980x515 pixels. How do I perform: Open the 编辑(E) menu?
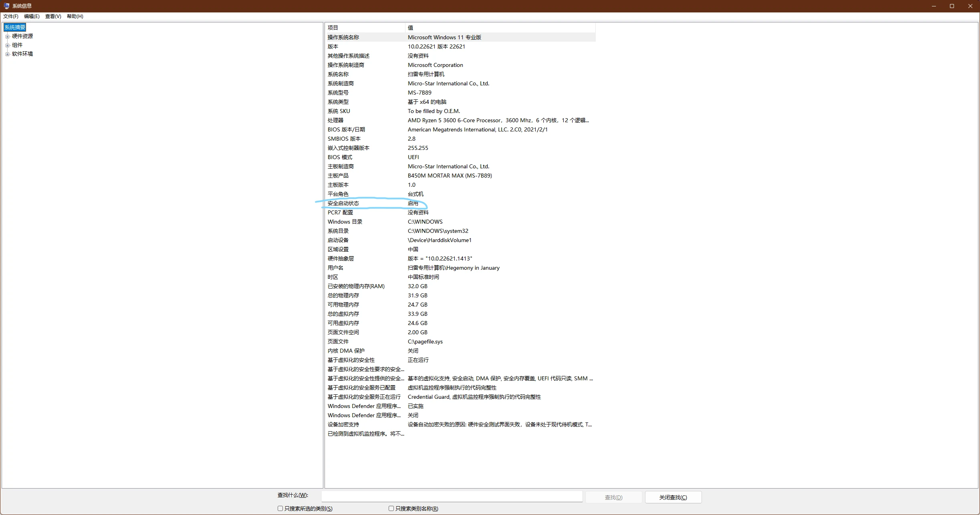point(32,16)
